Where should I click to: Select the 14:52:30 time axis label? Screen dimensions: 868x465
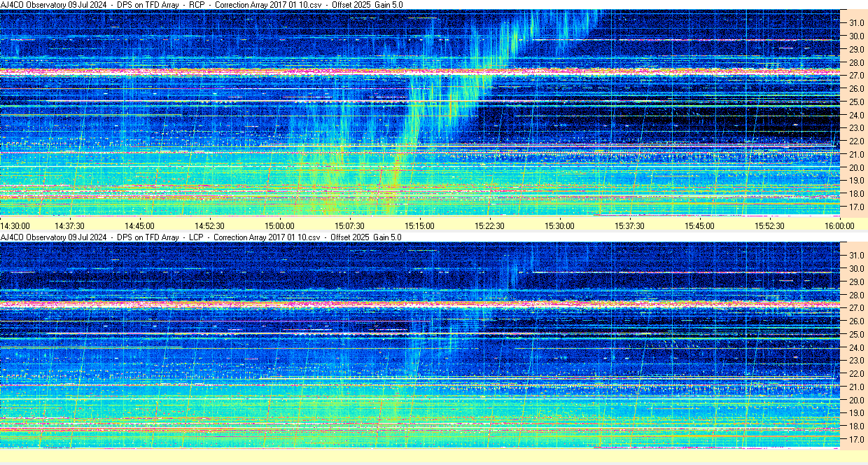[209, 225]
